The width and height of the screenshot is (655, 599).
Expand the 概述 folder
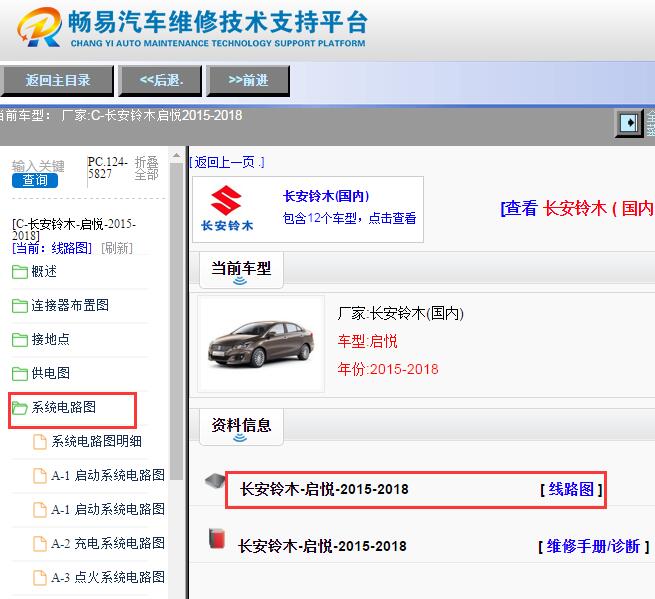(x=44, y=272)
